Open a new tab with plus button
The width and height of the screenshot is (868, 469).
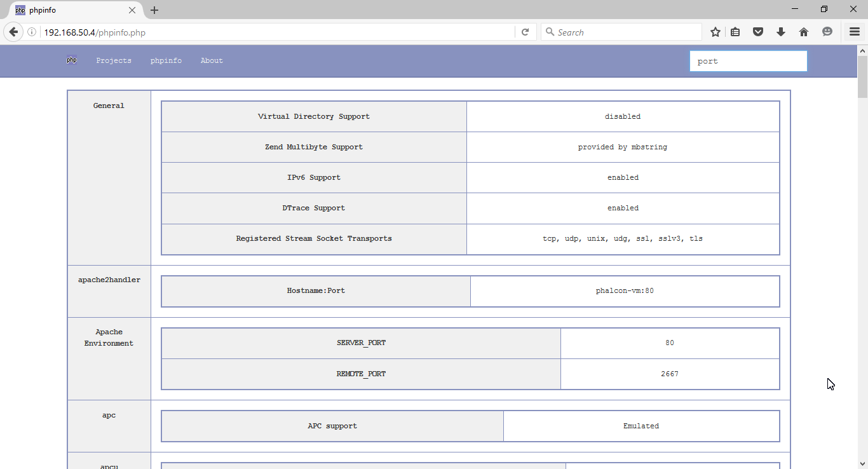tap(154, 10)
